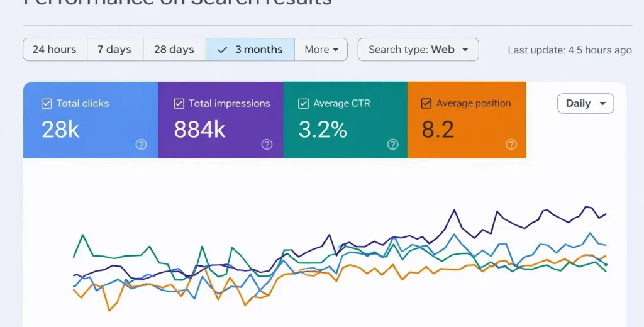Uncheck the Total impressions checkbox
This screenshot has width=644, height=327.
click(179, 104)
